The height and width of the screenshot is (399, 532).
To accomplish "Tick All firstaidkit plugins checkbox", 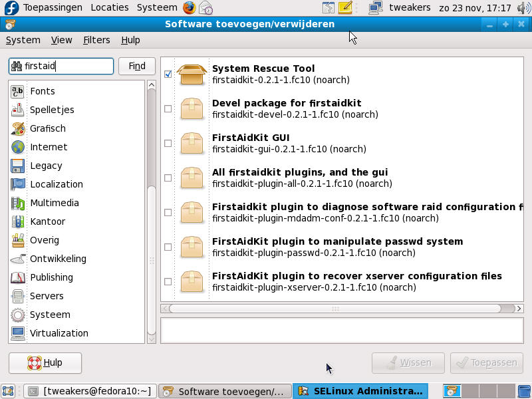I will tap(168, 178).
